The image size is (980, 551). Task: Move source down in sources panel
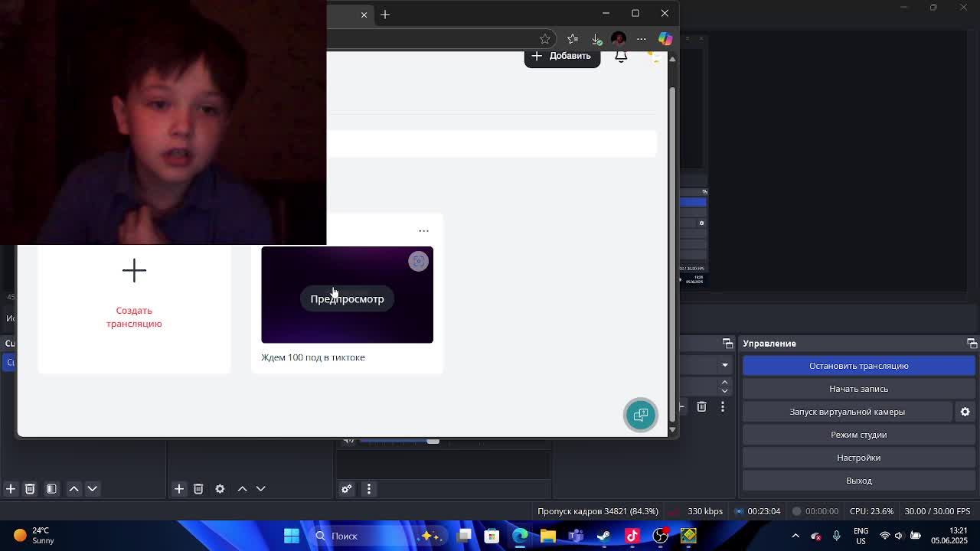pos(260,488)
